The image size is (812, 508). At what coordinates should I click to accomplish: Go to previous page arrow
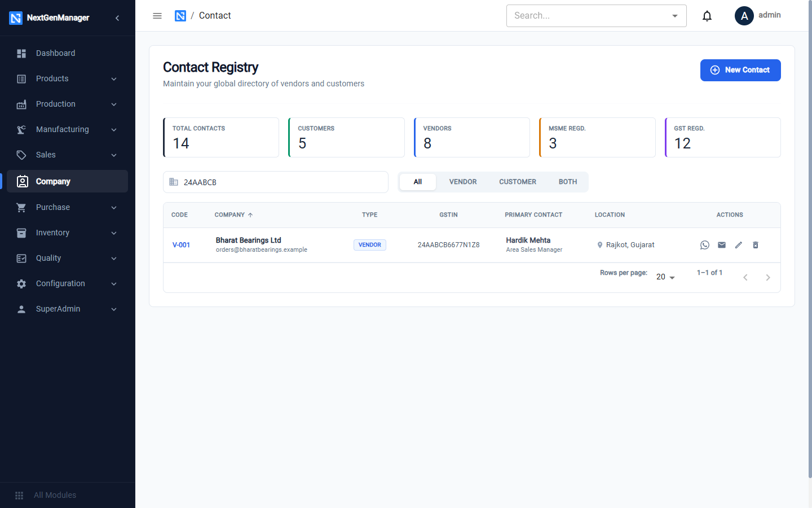(x=745, y=277)
